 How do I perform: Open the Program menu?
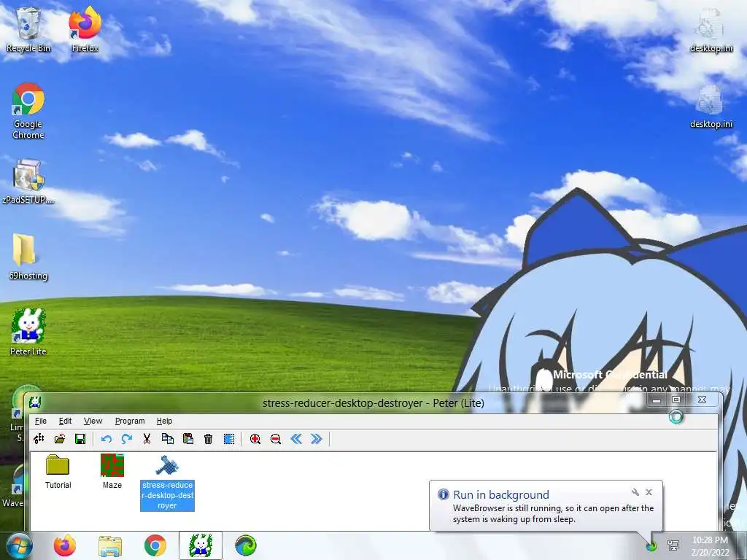[130, 421]
